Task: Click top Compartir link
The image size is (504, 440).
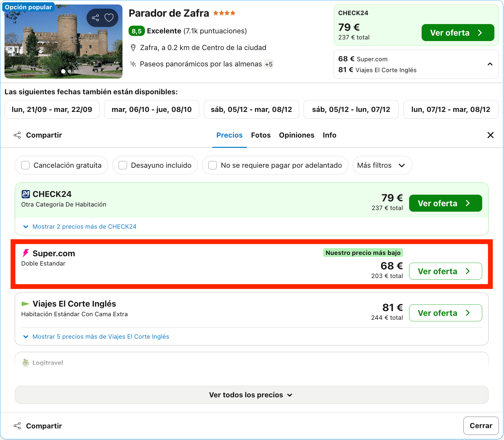Action: (44, 135)
